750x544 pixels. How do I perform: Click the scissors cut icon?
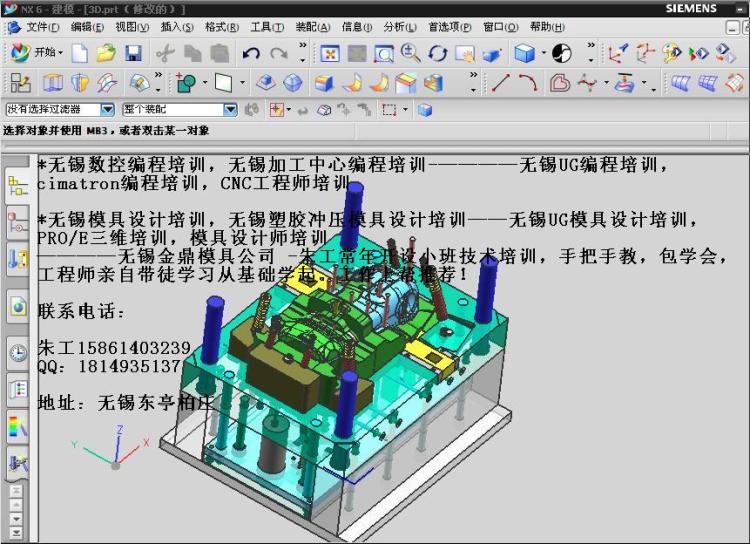tap(165, 53)
